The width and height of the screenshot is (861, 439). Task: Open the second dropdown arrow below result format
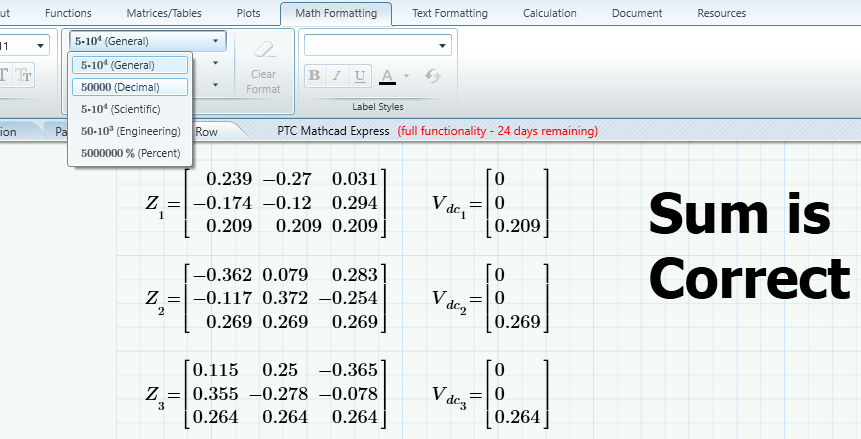tap(215, 63)
